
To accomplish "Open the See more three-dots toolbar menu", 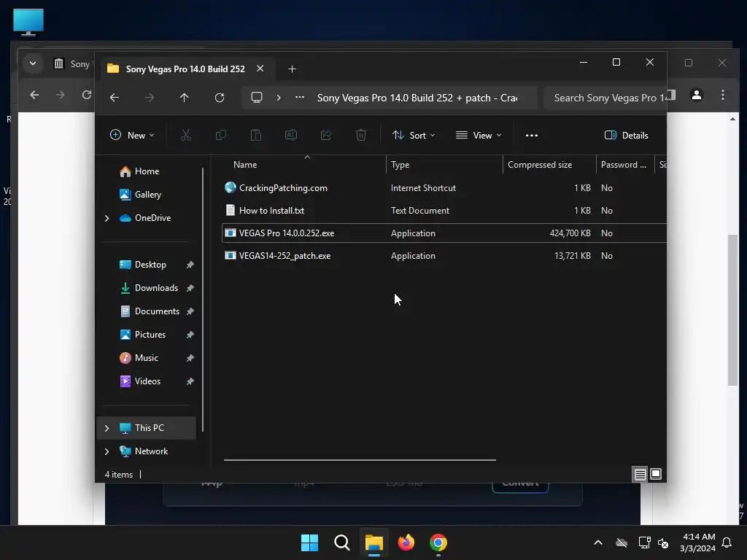I will click(x=532, y=135).
